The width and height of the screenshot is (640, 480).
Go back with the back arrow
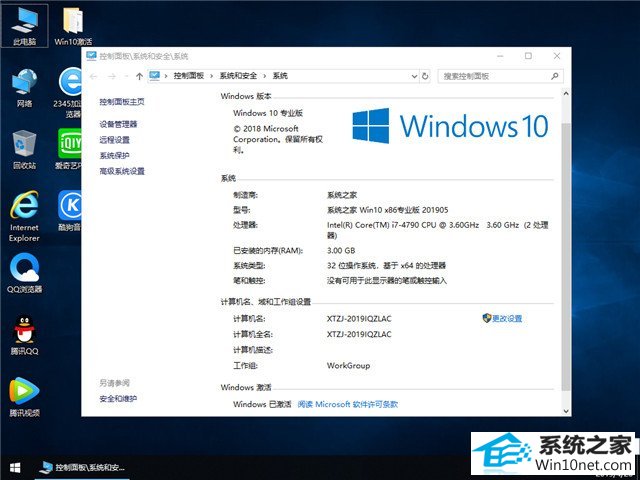pyautogui.click(x=93, y=76)
